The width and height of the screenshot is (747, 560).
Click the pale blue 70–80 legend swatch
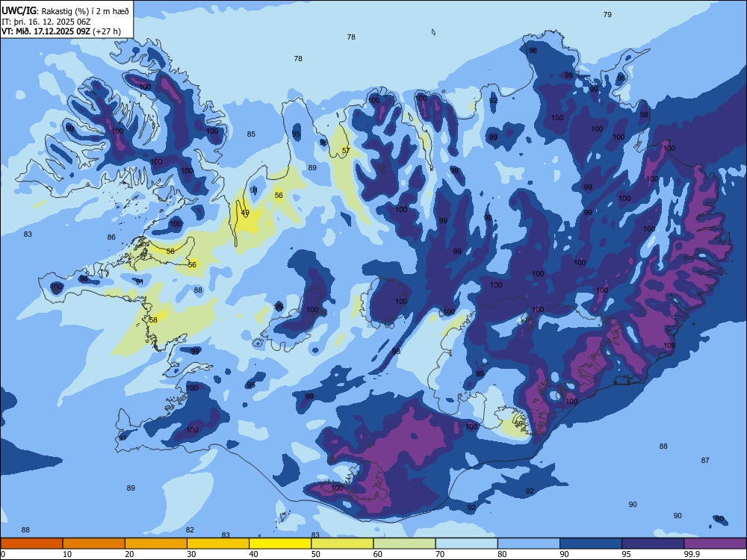pyautogui.click(x=466, y=544)
